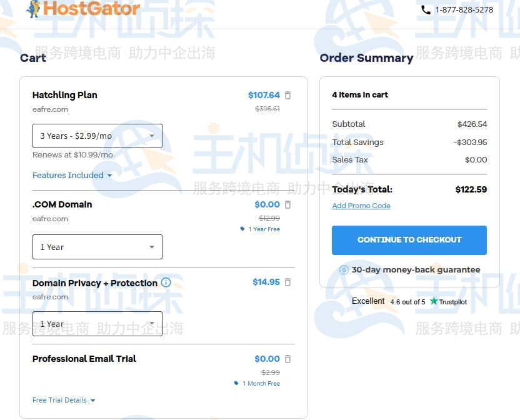Viewport: 520px width, 420px height.
Task: Click the struck-through $2.99 email price
Action: (x=270, y=372)
